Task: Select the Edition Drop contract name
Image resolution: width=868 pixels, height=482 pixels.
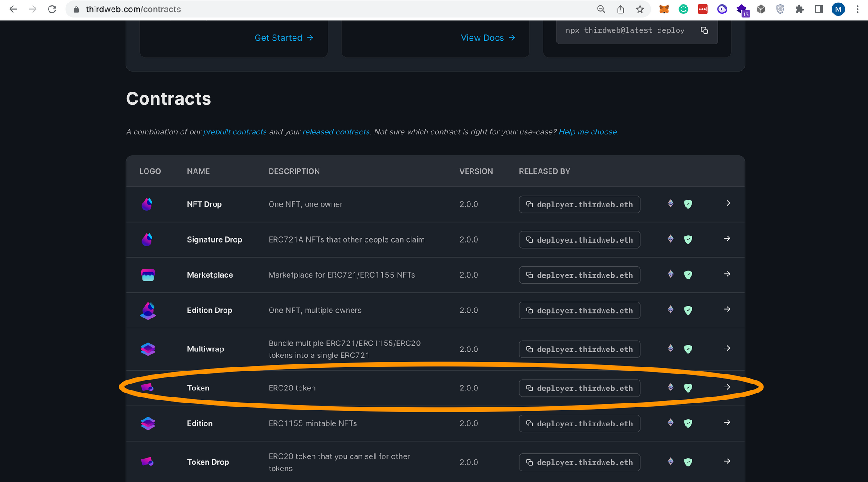Action: (210, 310)
